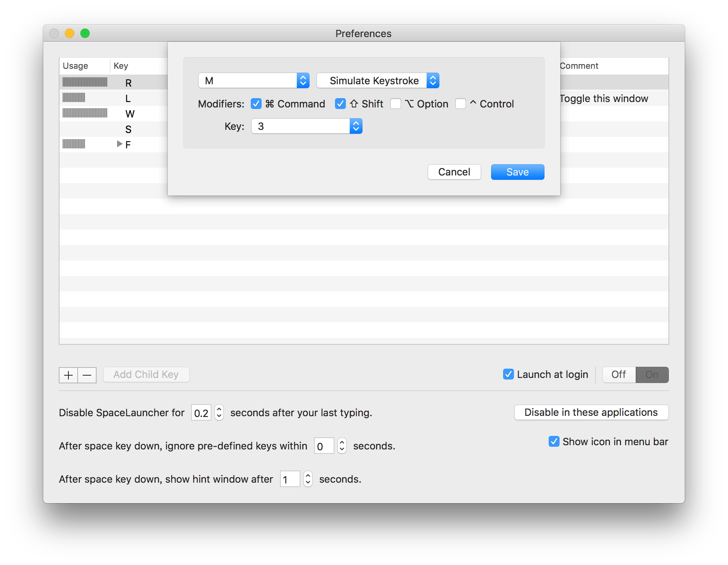Uncheck the Shift modifier checkbox

coord(340,104)
